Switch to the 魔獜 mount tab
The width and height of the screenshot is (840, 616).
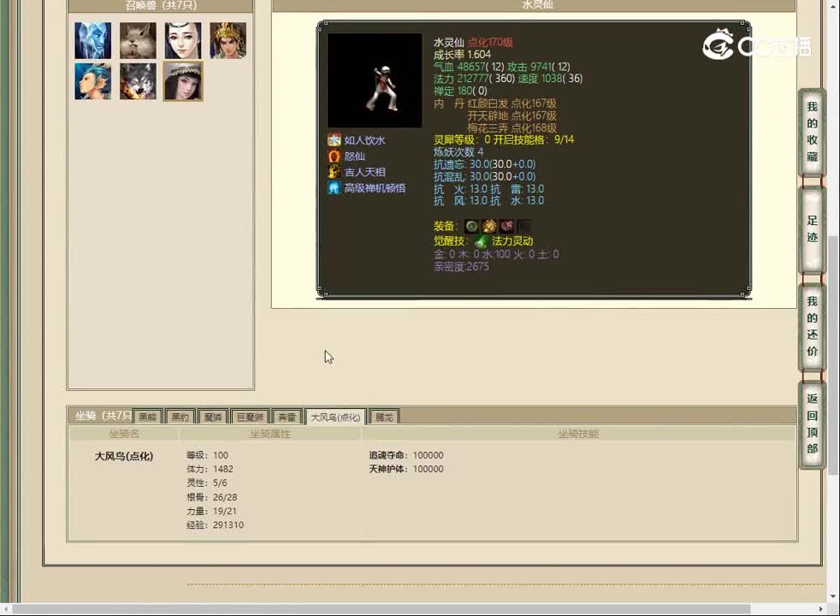click(x=213, y=417)
